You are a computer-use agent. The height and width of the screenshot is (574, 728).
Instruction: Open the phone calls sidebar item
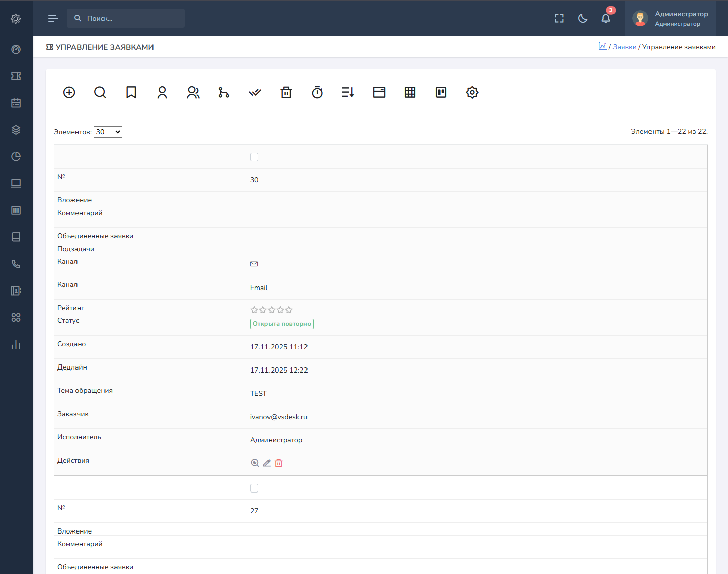(x=16, y=264)
